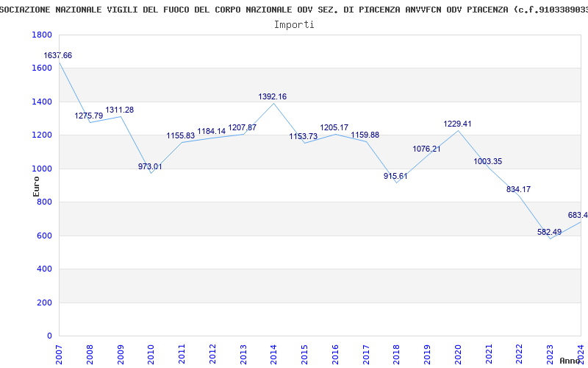The height and width of the screenshot is (368, 588).
Task: Click the 1229.41 data label
Action: pyautogui.click(x=457, y=124)
